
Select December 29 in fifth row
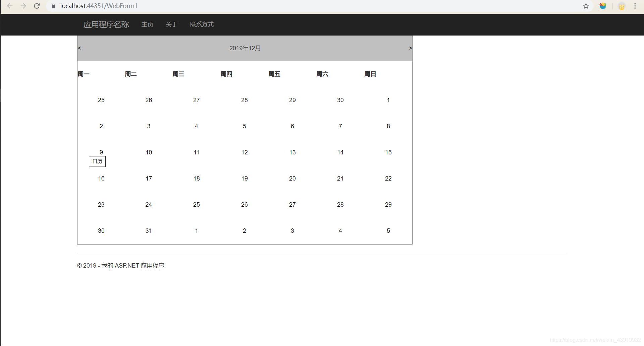pyautogui.click(x=388, y=205)
